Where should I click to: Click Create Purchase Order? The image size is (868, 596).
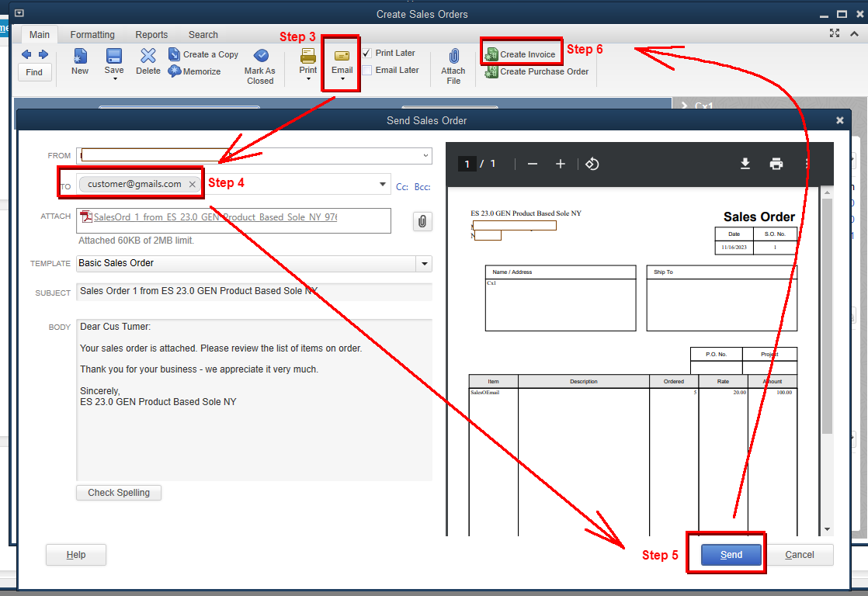536,71
